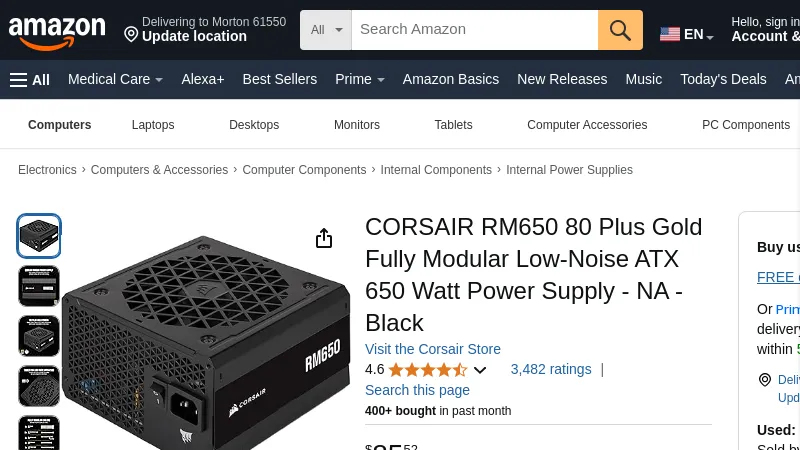Select the third product thumbnail
The image size is (800, 450).
pyautogui.click(x=39, y=336)
